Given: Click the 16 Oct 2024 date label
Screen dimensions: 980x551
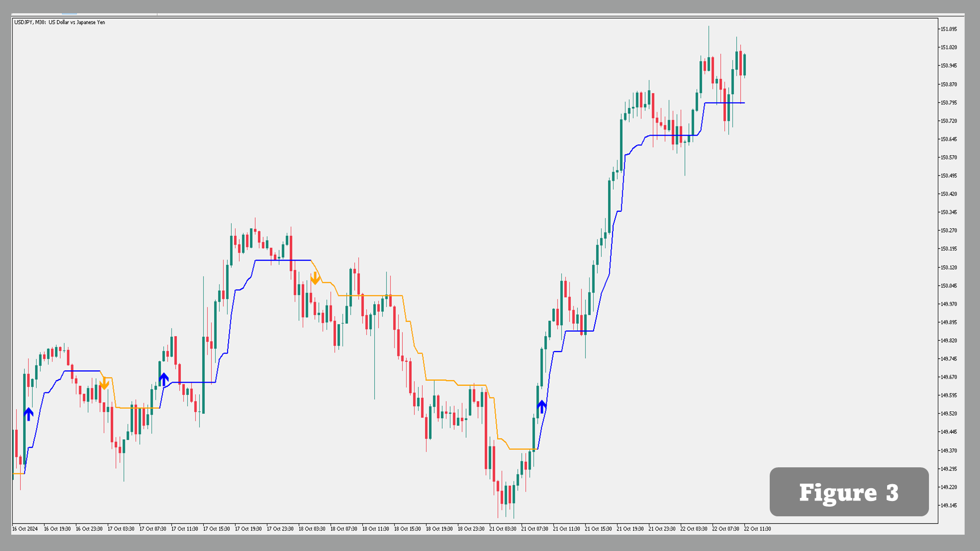Looking at the screenshot, I should 25,529.
